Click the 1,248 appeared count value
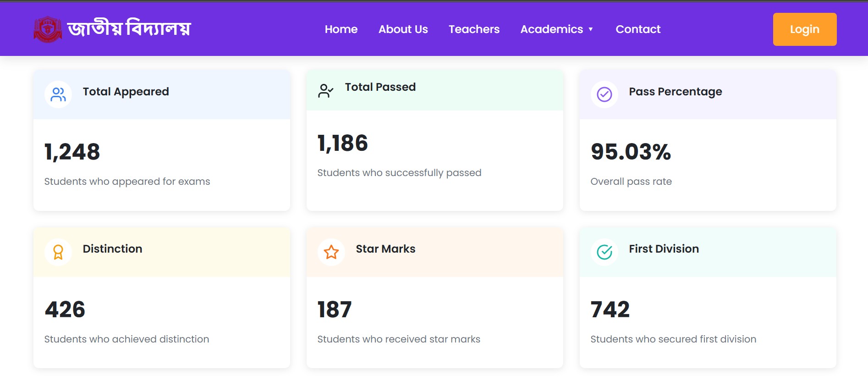The height and width of the screenshot is (381, 868). click(72, 152)
